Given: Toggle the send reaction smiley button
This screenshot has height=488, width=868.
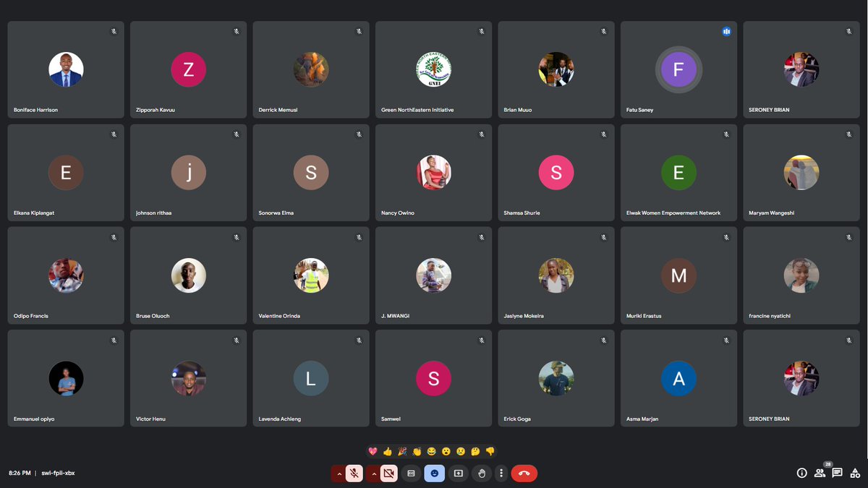Looking at the screenshot, I should (434, 474).
